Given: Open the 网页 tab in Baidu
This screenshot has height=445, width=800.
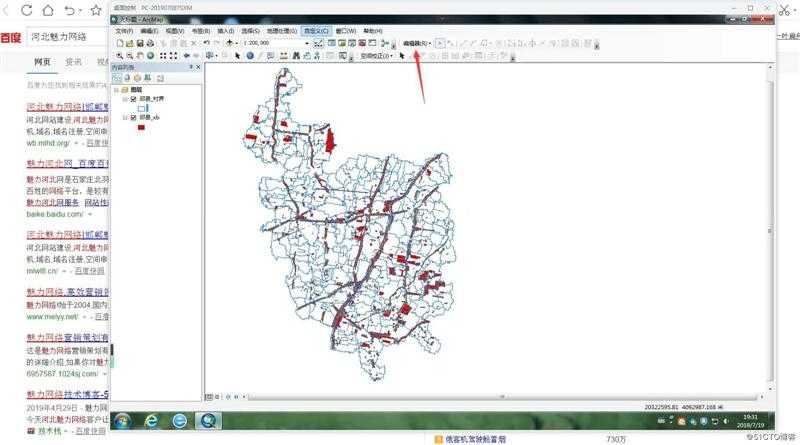Looking at the screenshot, I should click(42, 62).
